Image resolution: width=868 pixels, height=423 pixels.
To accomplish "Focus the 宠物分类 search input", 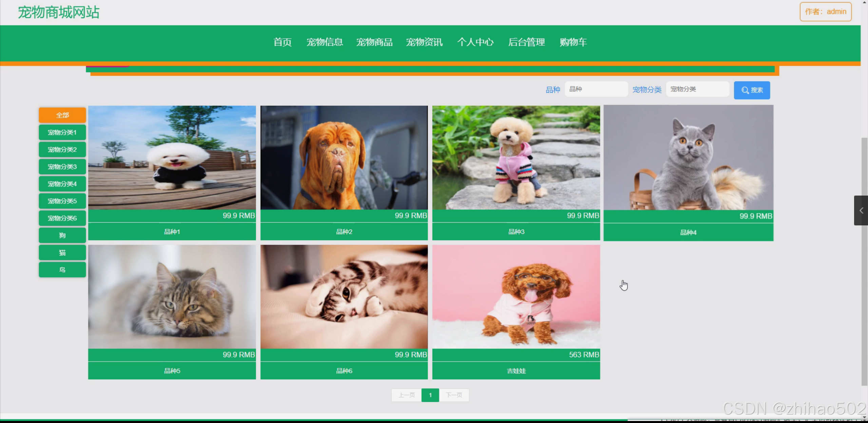I will (x=697, y=89).
